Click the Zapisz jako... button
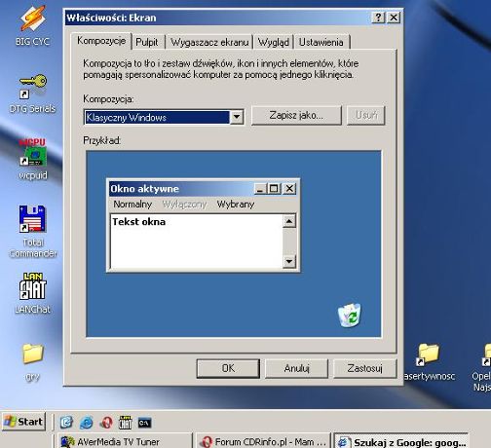 tap(296, 115)
